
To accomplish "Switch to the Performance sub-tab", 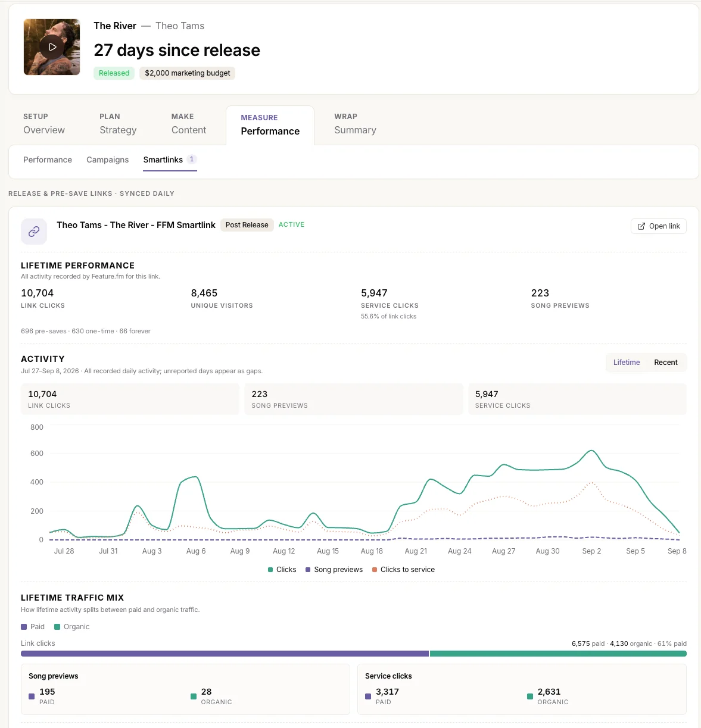I will point(48,160).
